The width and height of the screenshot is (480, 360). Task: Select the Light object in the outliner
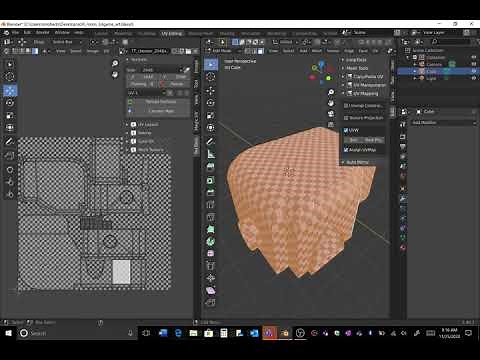pos(431,78)
